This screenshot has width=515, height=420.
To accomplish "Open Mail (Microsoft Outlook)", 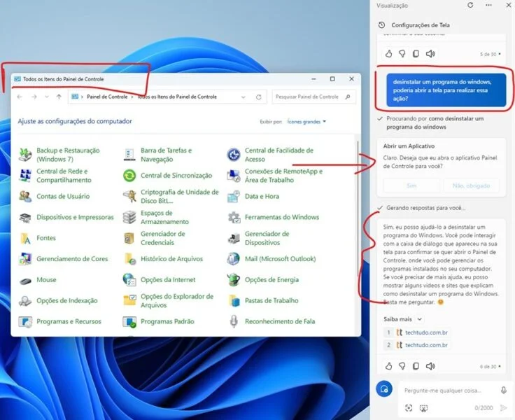I will click(271, 259).
